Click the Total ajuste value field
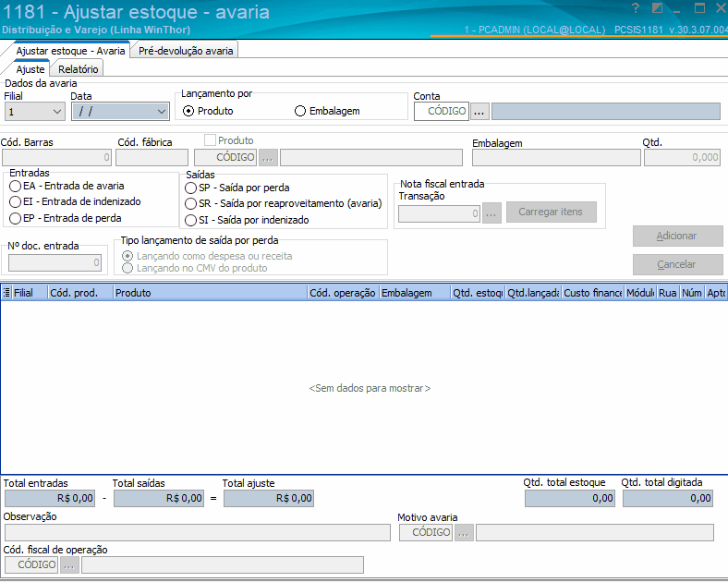This screenshot has height=582, width=728. tap(269, 499)
